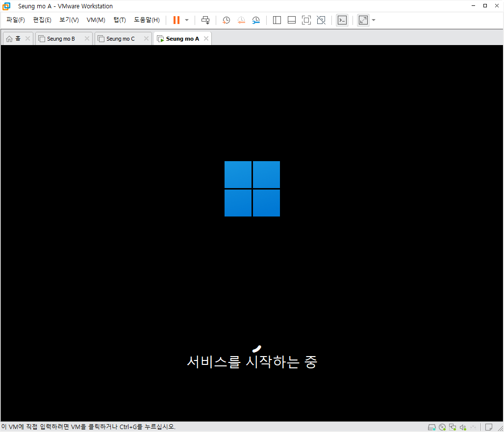Take a snapshot using the clock-plus icon
This screenshot has height=432, width=504.
point(227,20)
